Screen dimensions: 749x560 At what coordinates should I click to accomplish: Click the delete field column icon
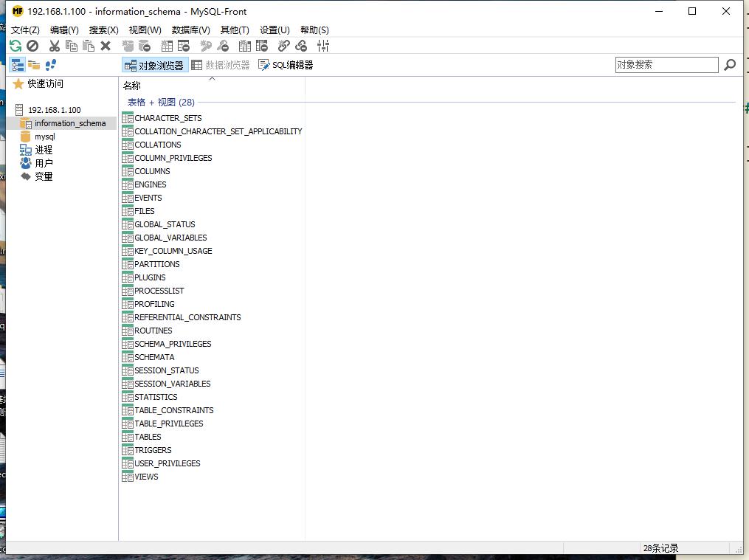[x=262, y=46]
